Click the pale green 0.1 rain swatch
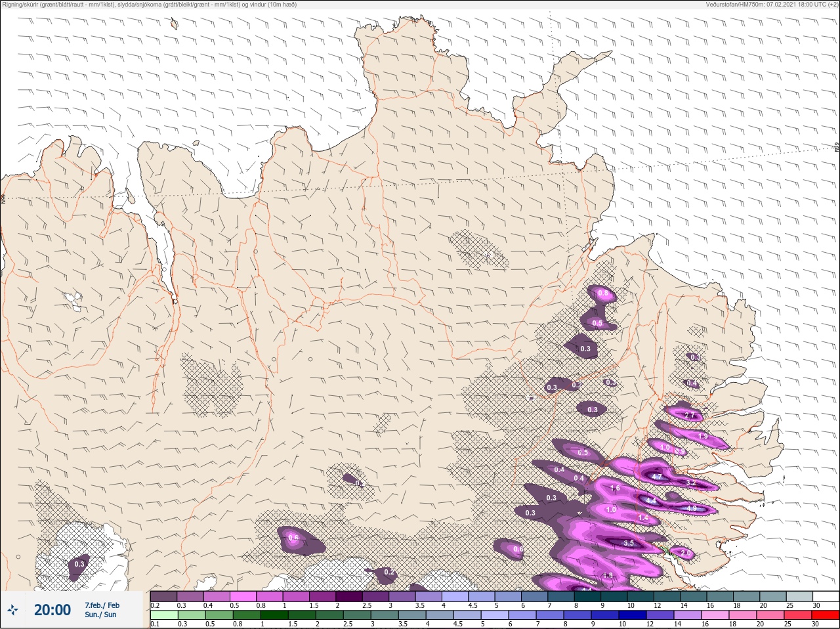 pyautogui.click(x=164, y=615)
